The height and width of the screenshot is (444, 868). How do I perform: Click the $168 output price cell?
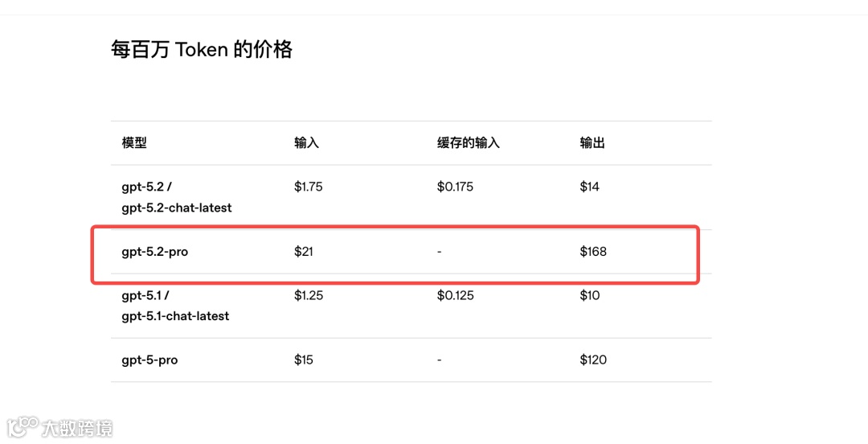[x=593, y=252]
